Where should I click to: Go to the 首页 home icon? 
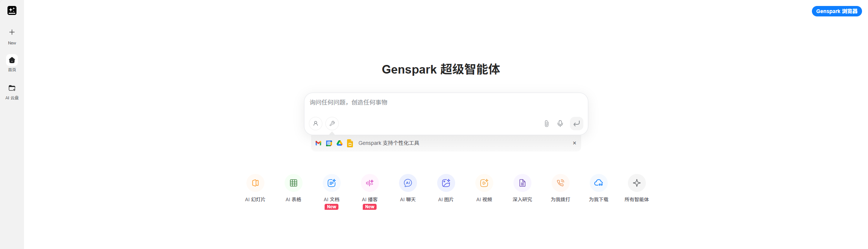(12, 60)
